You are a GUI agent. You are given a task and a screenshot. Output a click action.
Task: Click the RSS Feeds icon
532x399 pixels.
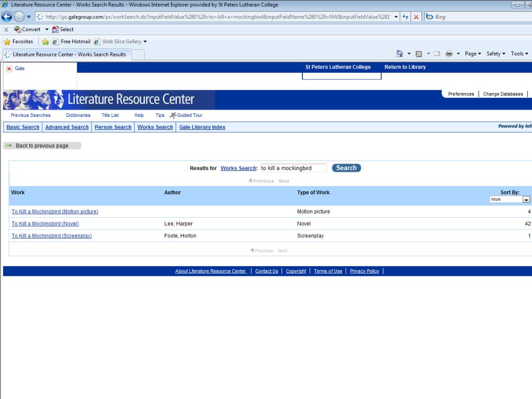pyautogui.click(x=419, y=54)
